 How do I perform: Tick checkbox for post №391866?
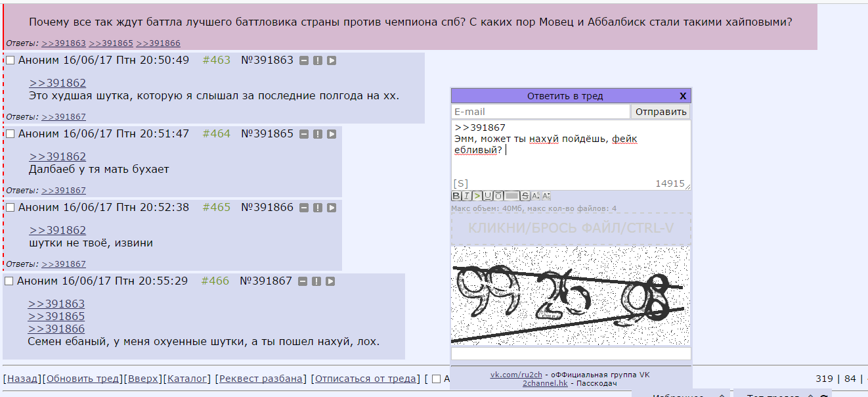tap(10, 208)
